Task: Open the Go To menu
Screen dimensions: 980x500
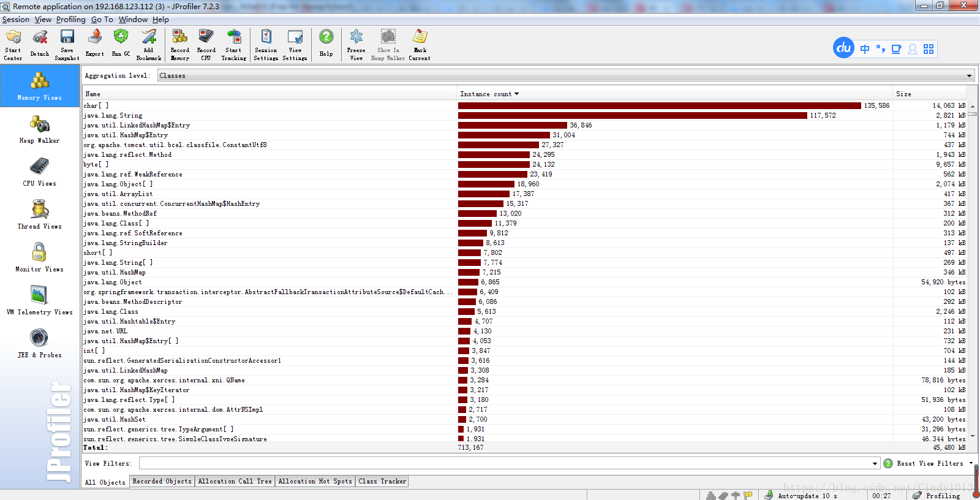Action: click(102, 20)
